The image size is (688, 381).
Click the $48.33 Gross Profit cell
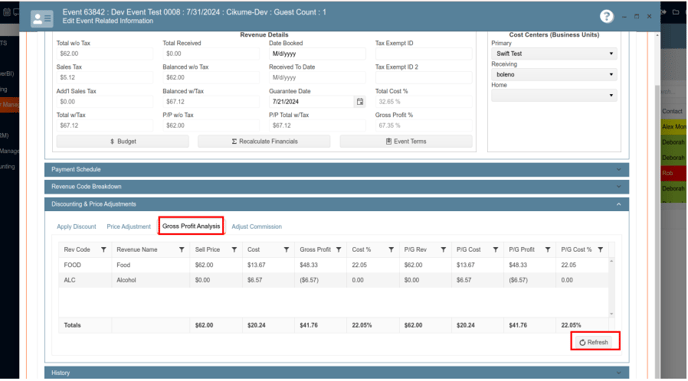(320, 265)
